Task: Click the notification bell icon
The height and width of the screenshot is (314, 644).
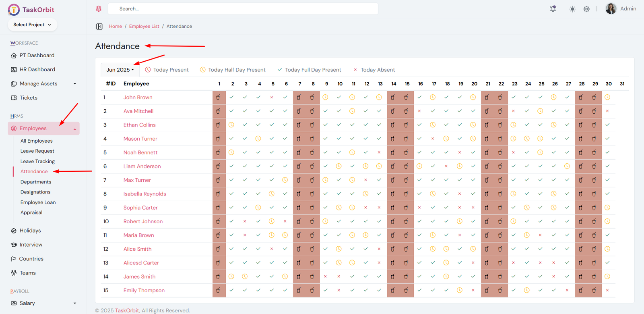Action: point(553,9)
